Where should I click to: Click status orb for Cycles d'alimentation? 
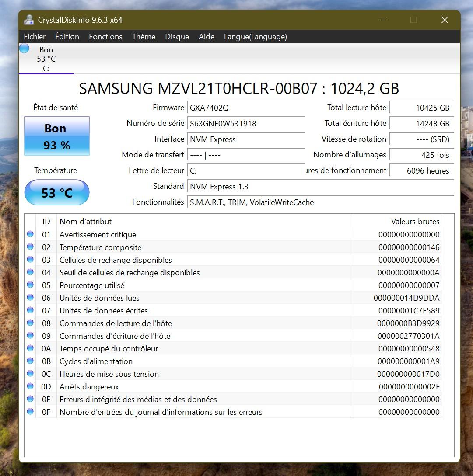30,361
